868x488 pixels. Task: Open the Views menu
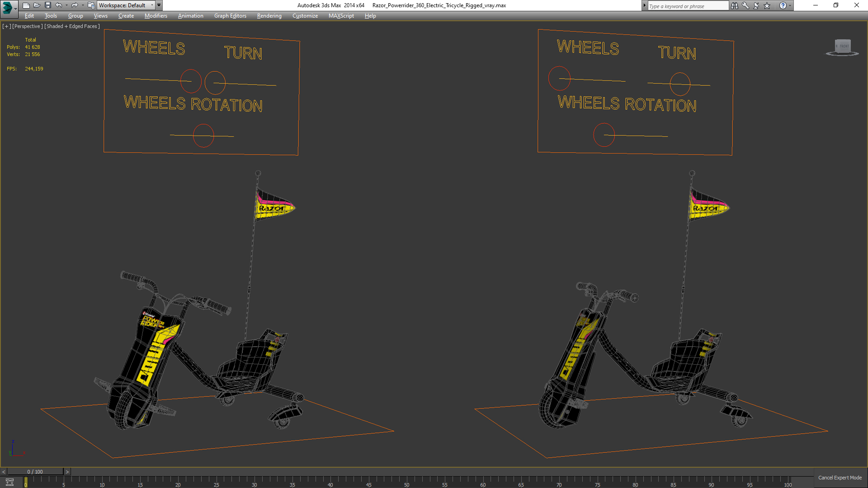point(100,16)
